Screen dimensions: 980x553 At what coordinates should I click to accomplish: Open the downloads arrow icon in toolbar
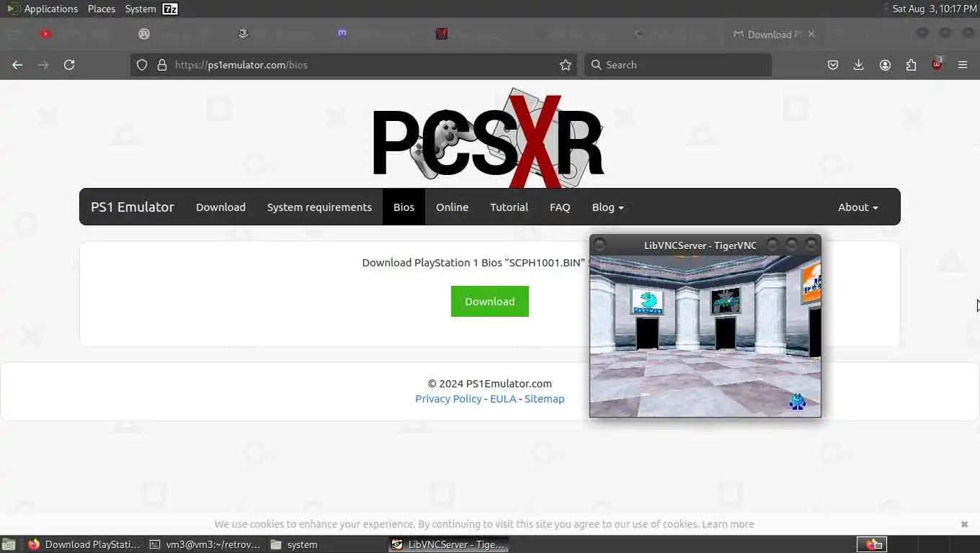point(859,65)
